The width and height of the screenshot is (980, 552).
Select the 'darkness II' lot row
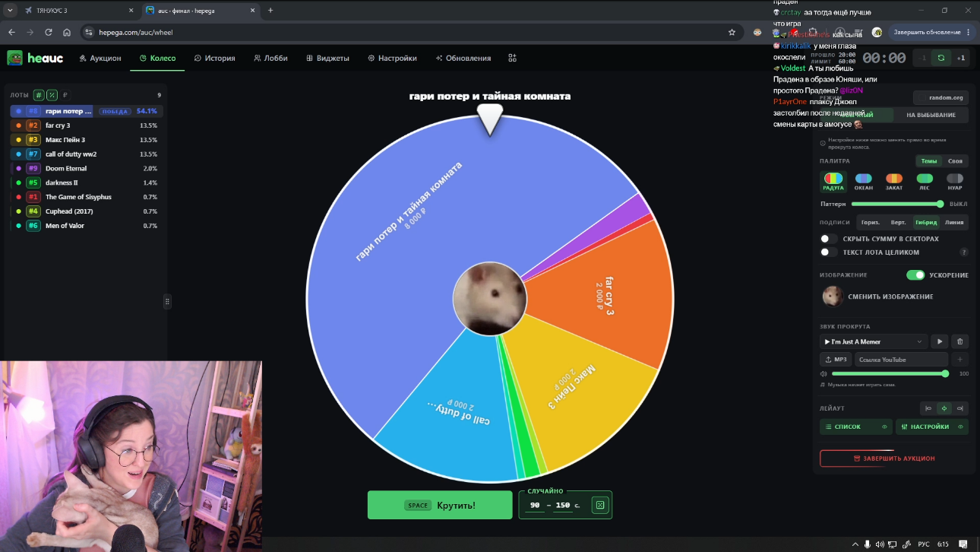[86, 182]
